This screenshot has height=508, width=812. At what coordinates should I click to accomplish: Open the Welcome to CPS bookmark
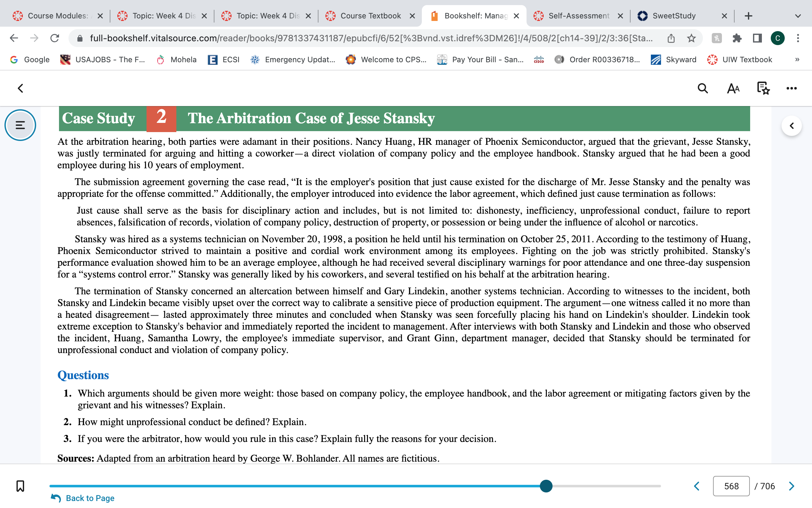point(386,59)
